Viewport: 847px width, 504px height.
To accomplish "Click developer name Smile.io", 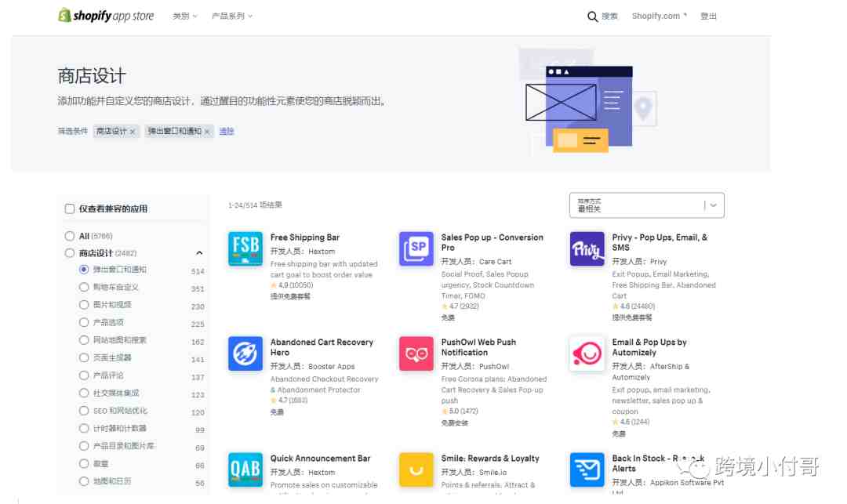I will (493, 472).
